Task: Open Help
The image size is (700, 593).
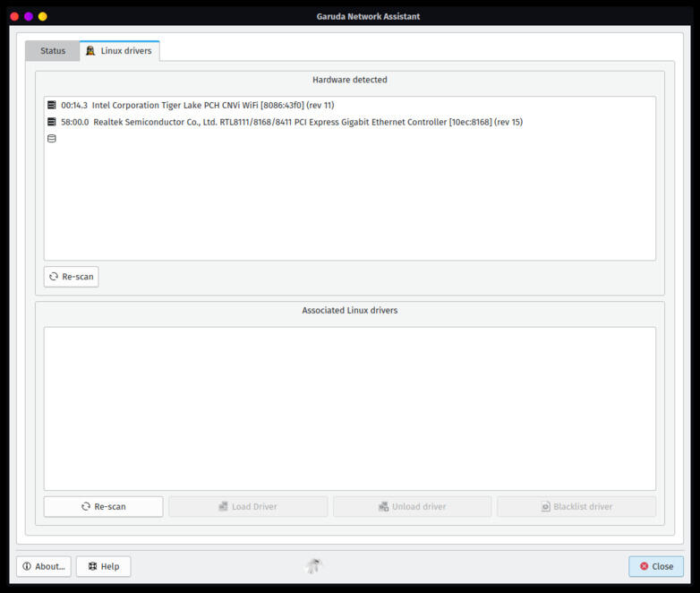Action: [x=104, y=567]
